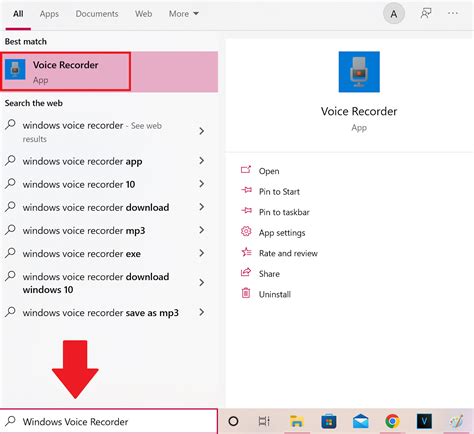The image size is (474, 434).
Task: Expand arrow for 'download windows 10' suggestion
Action: click(x=201, y=283)
